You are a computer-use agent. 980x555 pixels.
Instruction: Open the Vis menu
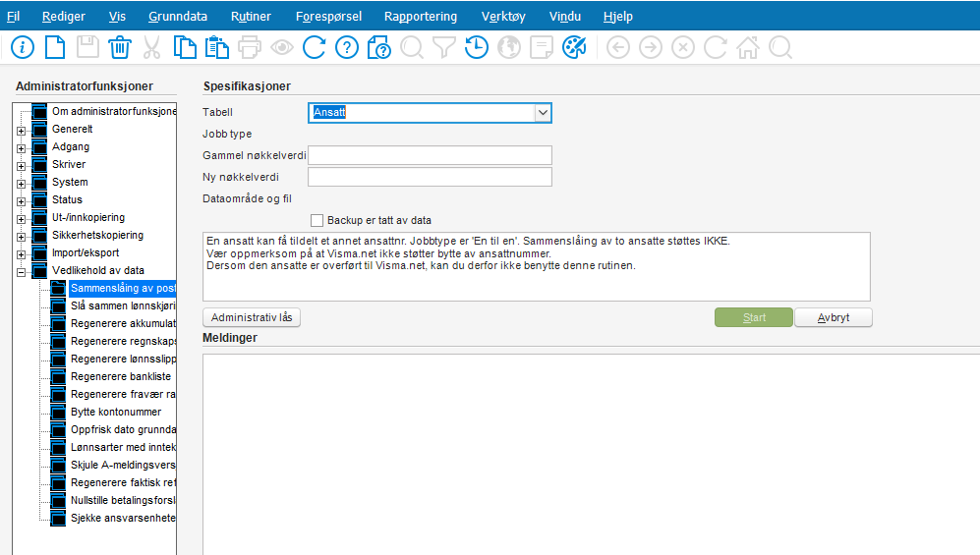tap(117, 17)
